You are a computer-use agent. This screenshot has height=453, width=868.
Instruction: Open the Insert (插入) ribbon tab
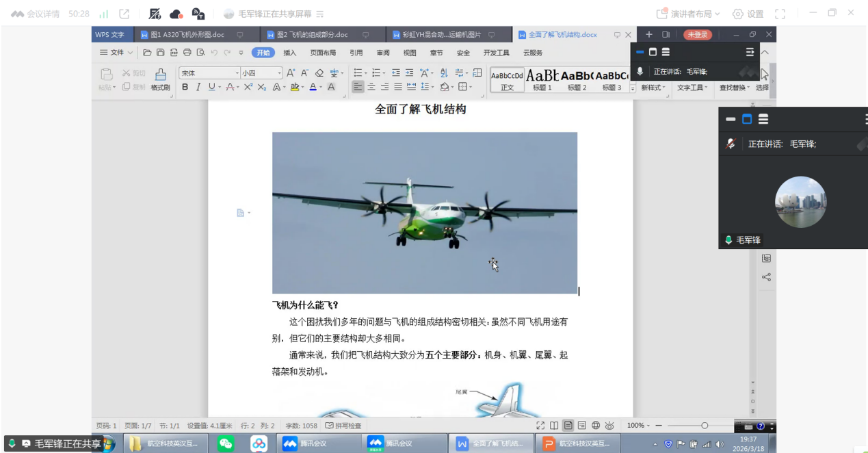pyautogui.click(x=290, y=53)
